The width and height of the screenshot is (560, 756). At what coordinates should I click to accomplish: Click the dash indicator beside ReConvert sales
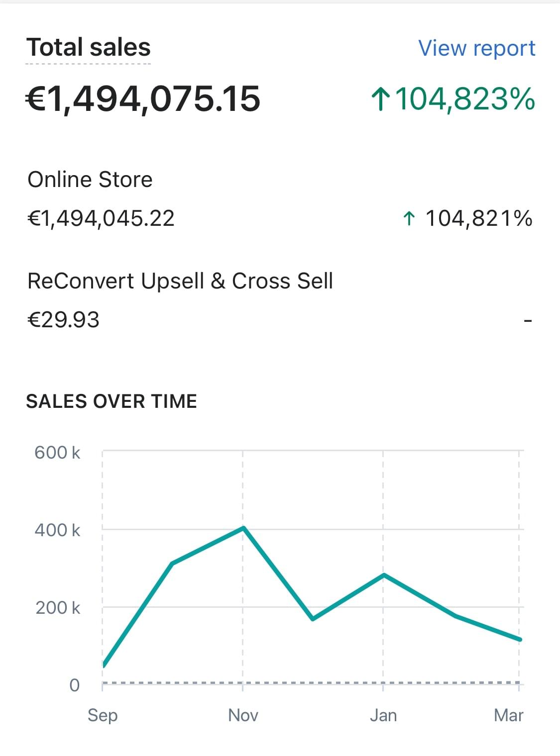(x=528, y=321)
